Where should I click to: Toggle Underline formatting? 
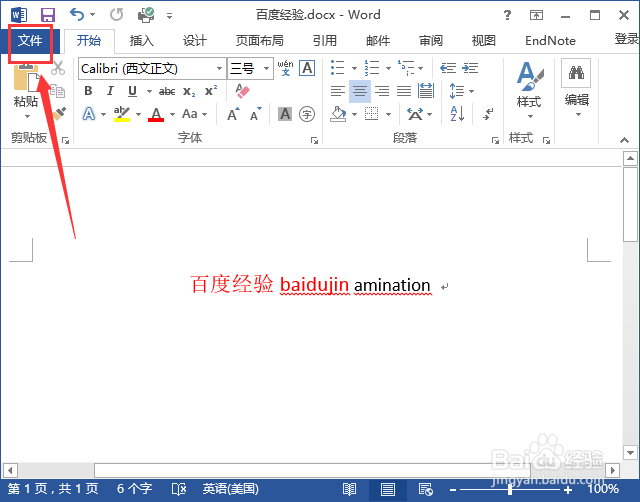tap(132, 91)
